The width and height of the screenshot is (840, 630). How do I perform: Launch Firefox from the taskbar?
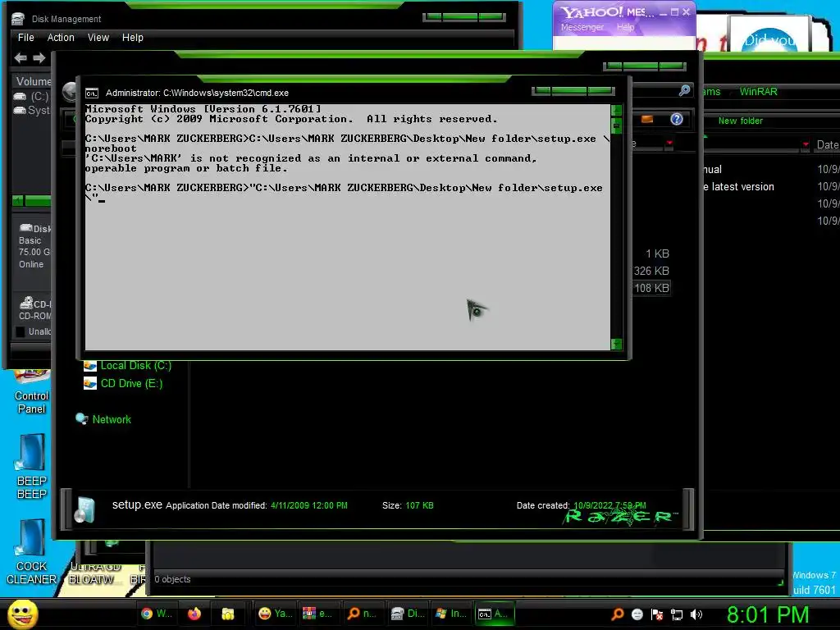(x=194, y=614)
